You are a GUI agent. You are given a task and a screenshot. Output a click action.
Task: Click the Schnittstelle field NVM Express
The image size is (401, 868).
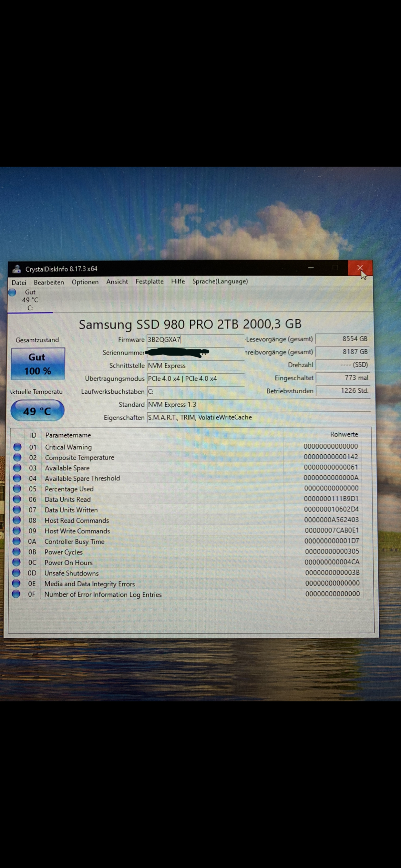point(195,366)
